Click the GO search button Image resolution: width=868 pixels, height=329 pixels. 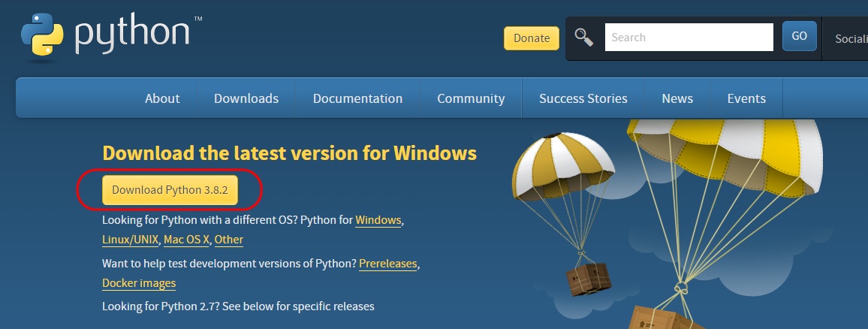pos(800,36)
